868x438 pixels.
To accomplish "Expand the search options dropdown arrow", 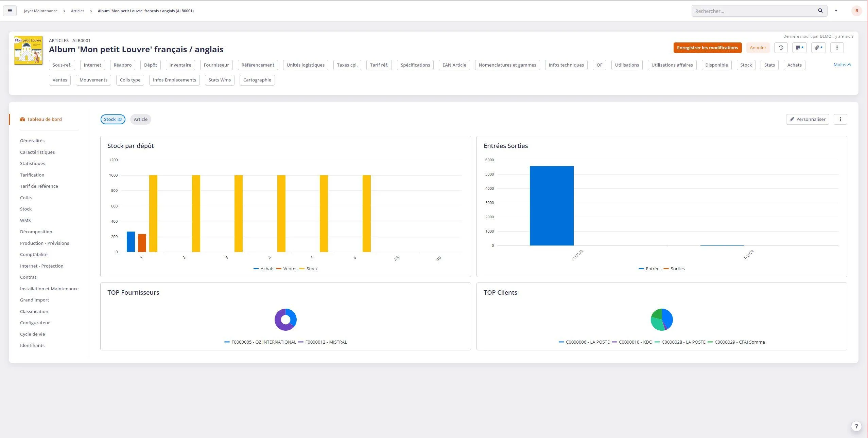I will pyautogui.click(x=836, y=11).
